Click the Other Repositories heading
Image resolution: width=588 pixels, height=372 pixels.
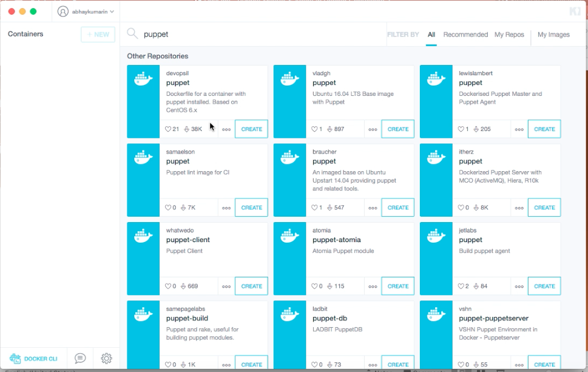(158, 56)
